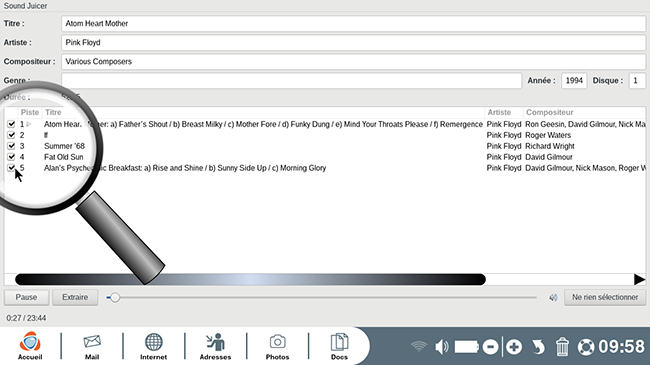
Task: Open the Mail envelope icon
Action: (92, 345)
